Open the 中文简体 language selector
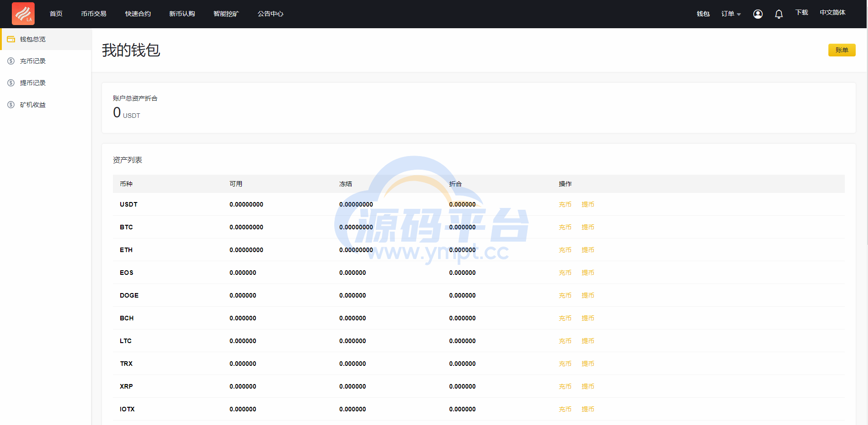Image resolution: width=868 pixels, height=425 pixels. [832, 13]
